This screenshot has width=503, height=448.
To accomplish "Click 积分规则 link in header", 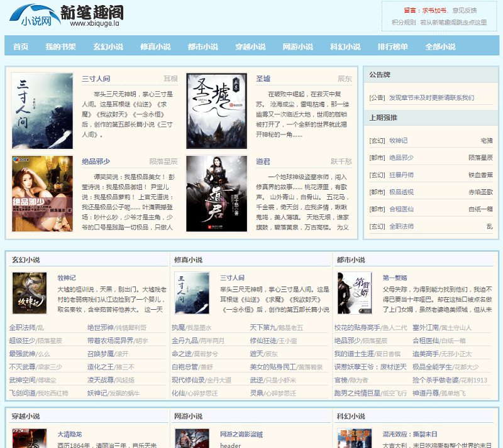I will click(404, 22).
